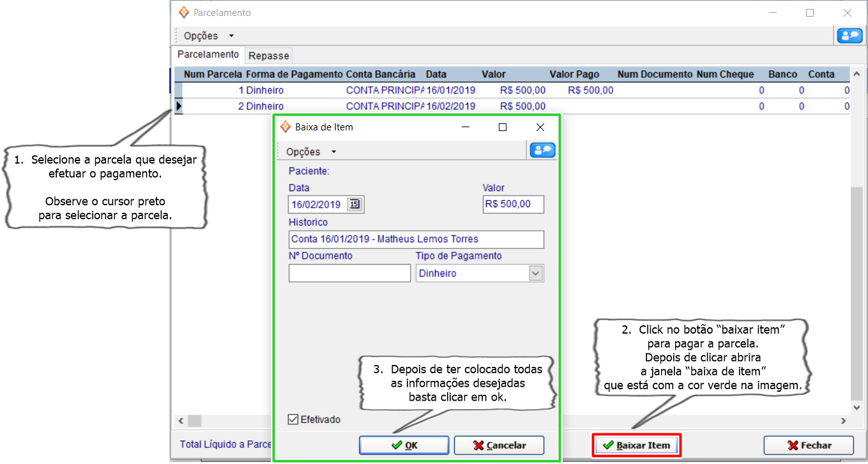Open the Tipo de Pagamento dropdown
Image resolution: width=868 pixels, height=464 pixels.
point(535,274)
